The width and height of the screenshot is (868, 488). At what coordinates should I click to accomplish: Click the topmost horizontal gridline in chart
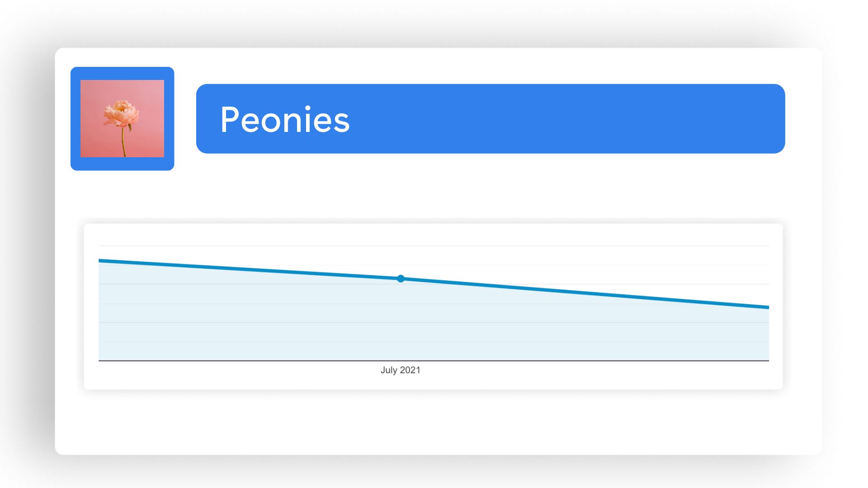tap(434, 246)
